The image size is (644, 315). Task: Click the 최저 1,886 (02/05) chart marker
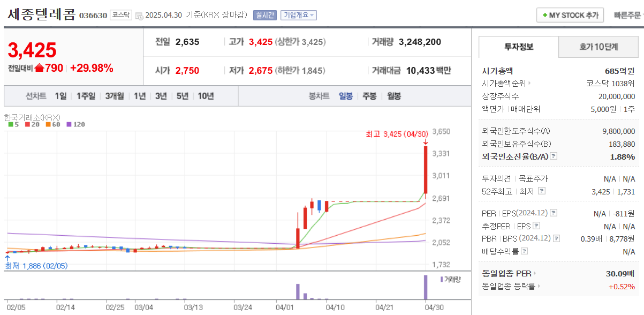coord(36,265)
